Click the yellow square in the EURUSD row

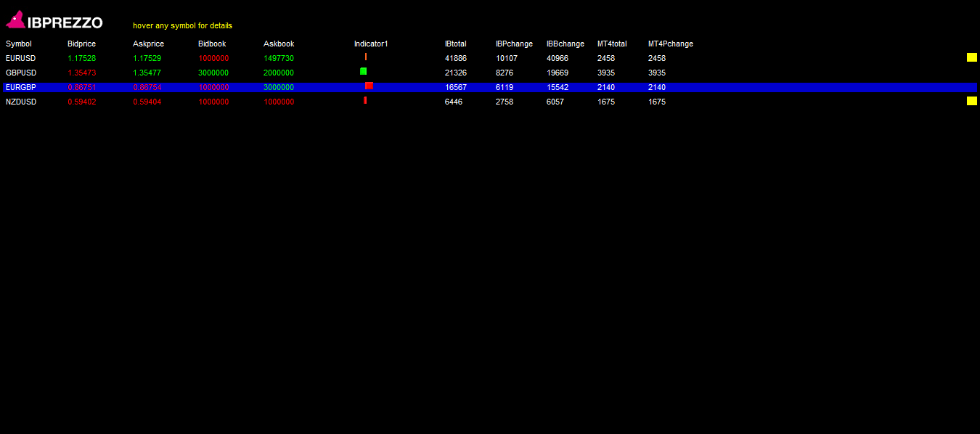971,57
